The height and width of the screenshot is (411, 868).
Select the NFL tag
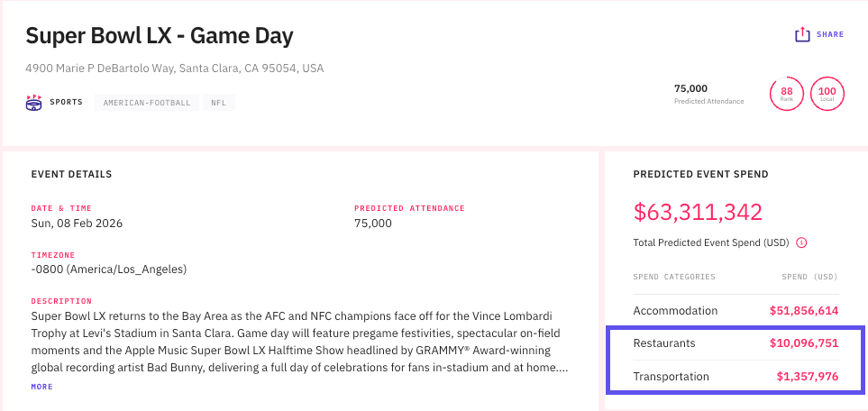click(219, 103)
